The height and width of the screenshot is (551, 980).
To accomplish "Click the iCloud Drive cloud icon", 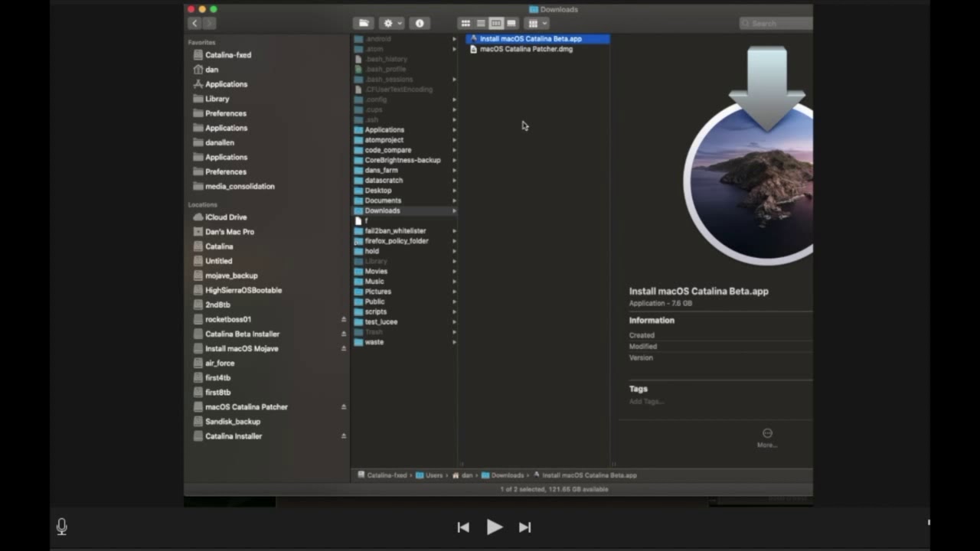I will tap(198, 217).
